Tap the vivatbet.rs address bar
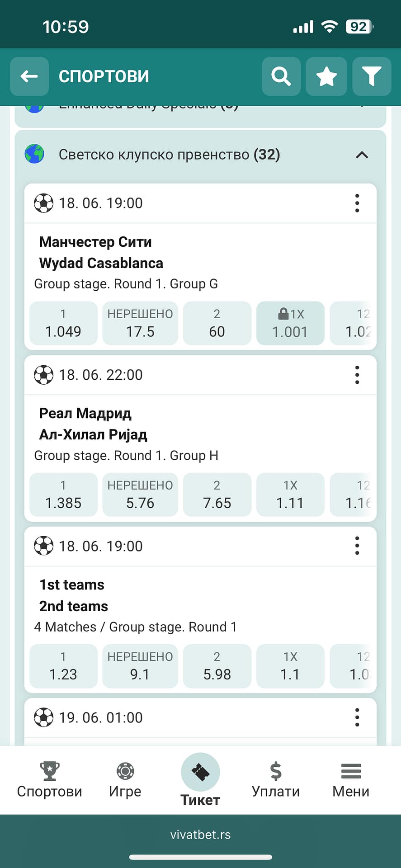 pyautogui.click(x=200, y=835)
